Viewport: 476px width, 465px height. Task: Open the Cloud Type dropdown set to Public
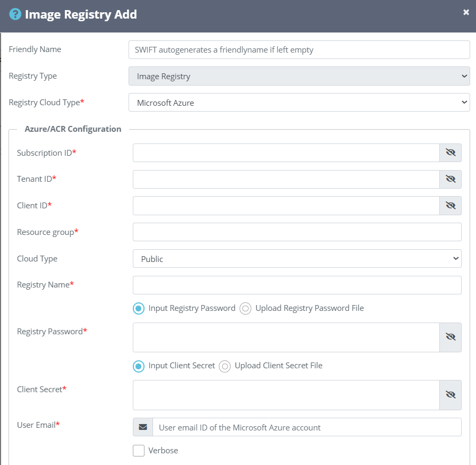297,258
